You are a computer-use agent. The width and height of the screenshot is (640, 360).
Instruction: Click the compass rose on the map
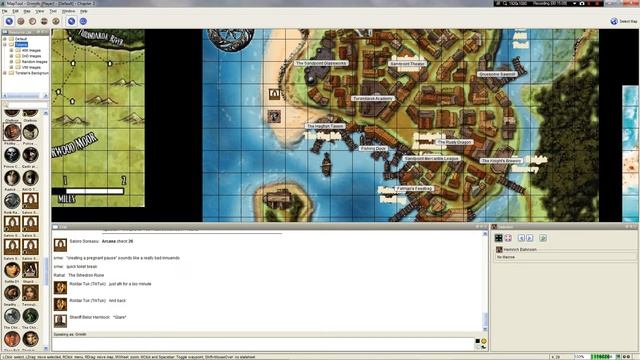[x=230, y=39]
